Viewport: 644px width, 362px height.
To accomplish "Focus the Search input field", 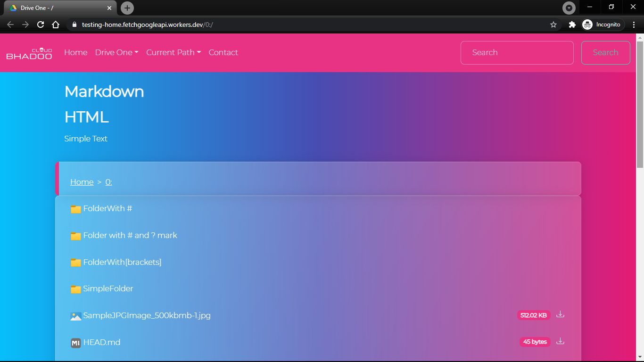I will pyautogui.click(x=517, y=53).
